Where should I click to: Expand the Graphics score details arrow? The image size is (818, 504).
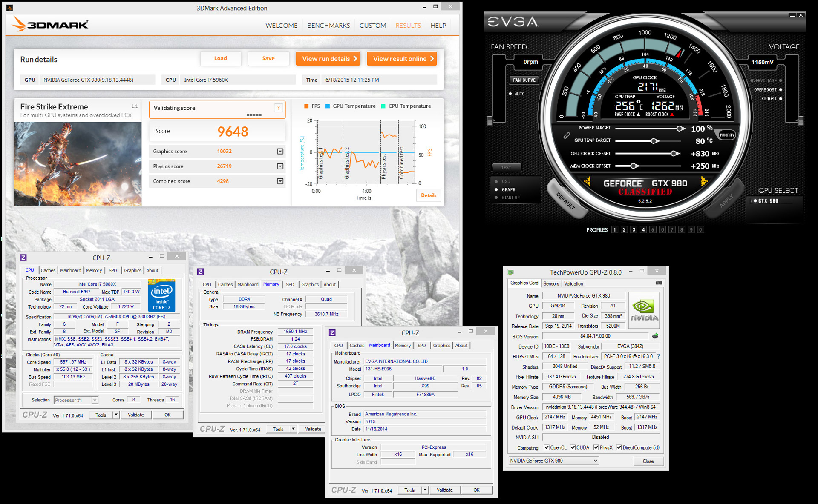pos(280,152)
